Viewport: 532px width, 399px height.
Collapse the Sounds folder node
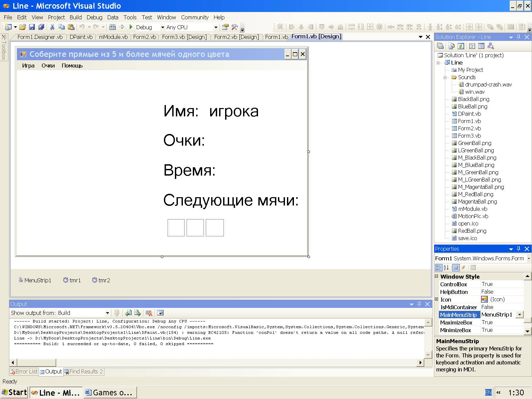445,77
